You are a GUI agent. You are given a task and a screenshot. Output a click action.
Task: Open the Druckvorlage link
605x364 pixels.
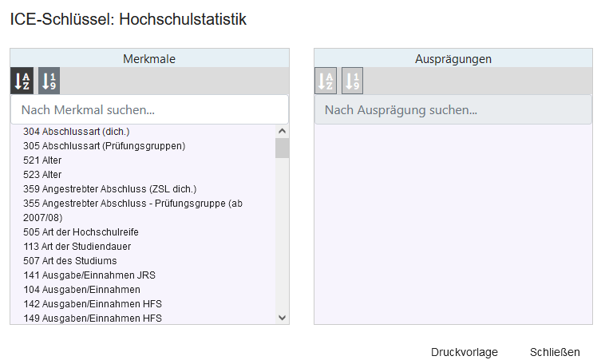point(464,352)
